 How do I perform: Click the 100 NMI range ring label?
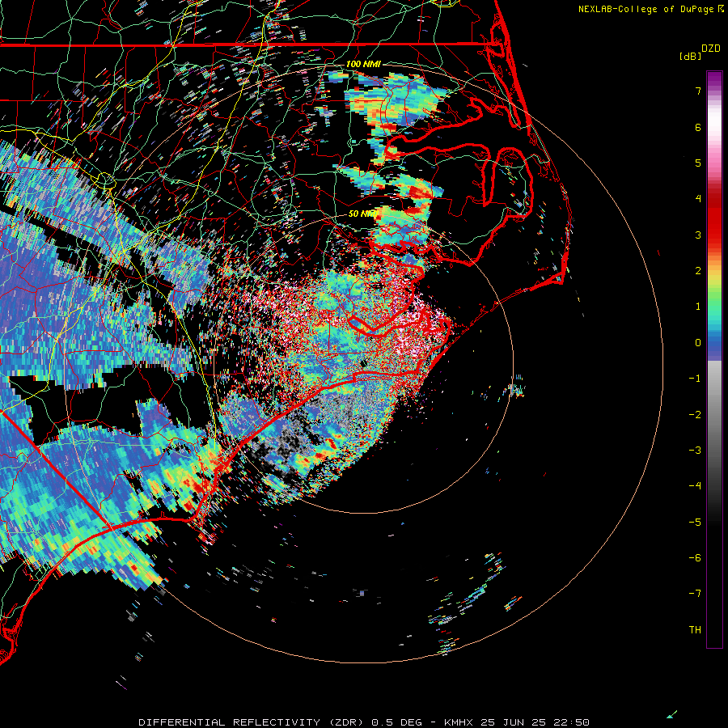point(363,64)
